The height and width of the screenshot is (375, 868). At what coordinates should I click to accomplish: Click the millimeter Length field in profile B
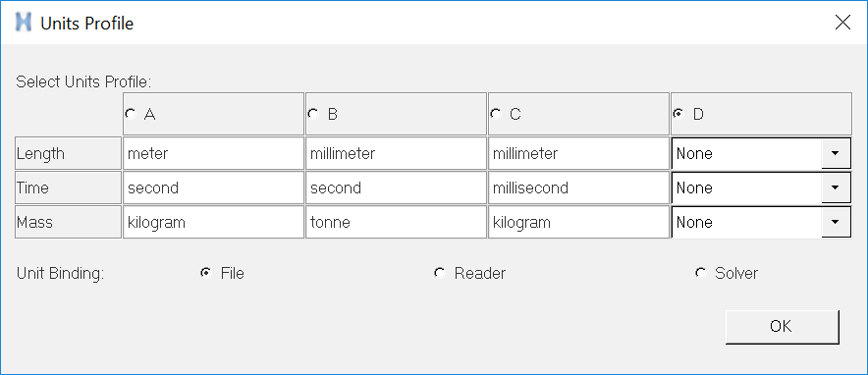[x=396, y=153]
